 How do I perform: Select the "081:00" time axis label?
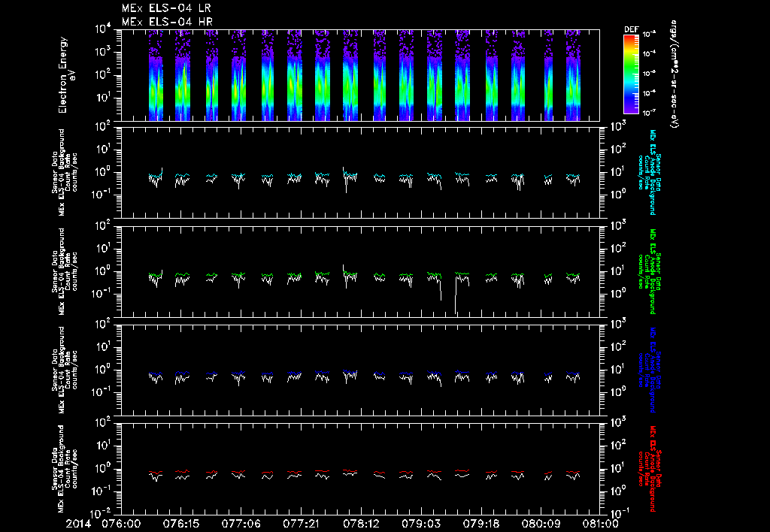click(x=599, y=524)
